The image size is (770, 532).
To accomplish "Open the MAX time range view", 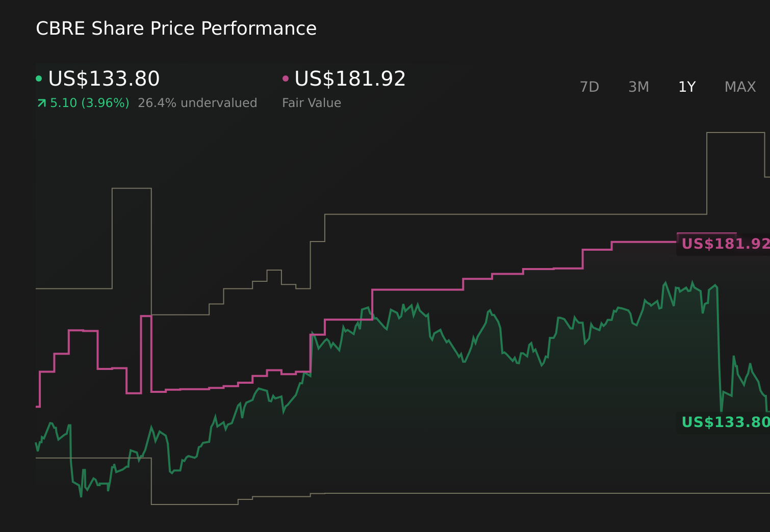I will click(x=739, y=87).
